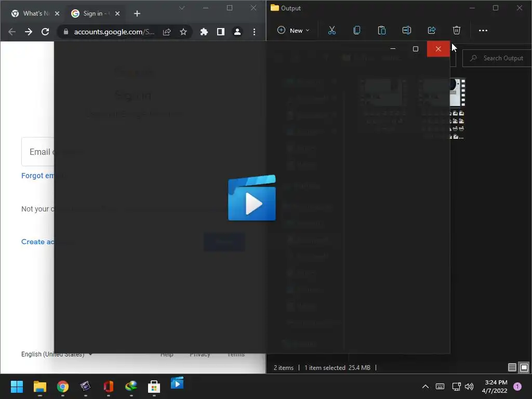Viewport: 532px width, 399px height.
Task: Click the network tray icon
Action: coord(456,386)
